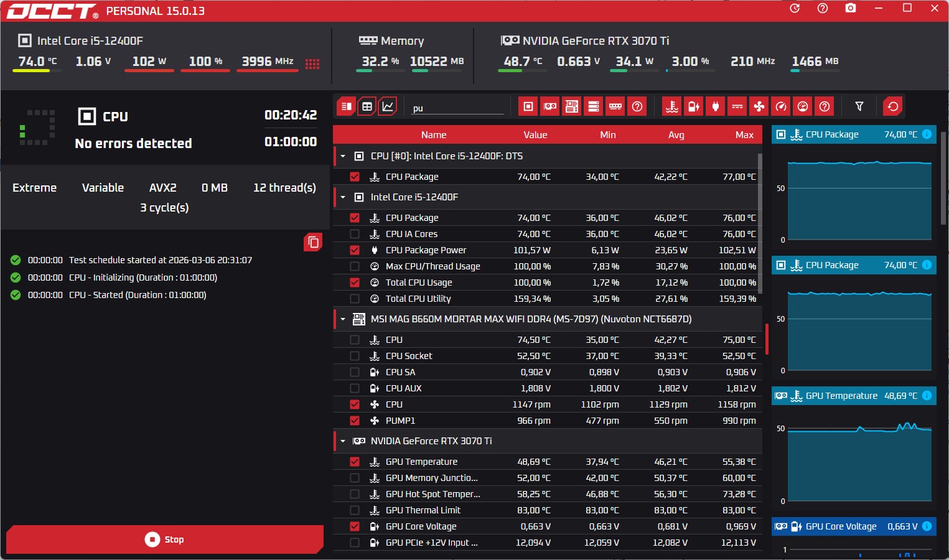The image size is (949, 560).
Task: Click the '3 cycle(s)' setting
Action: pos(164,208)
